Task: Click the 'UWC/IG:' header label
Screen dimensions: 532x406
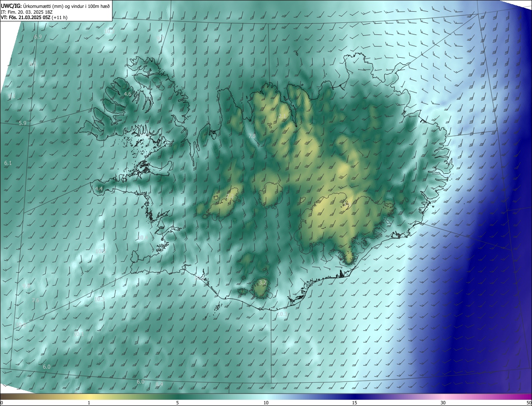Action: [12, 6]
